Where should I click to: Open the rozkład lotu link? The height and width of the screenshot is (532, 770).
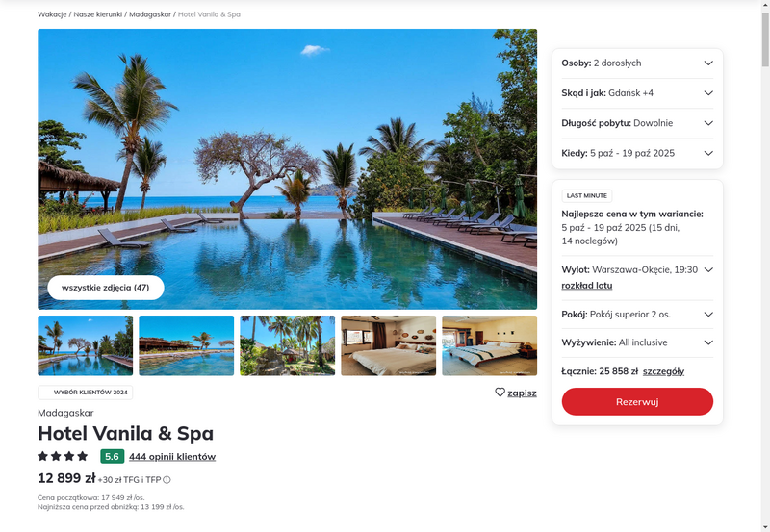pos(587,286)
